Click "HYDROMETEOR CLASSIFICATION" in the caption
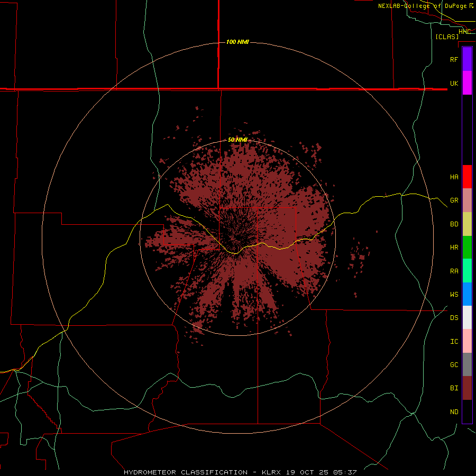This screenshot has height=476, width=476. 186,472
